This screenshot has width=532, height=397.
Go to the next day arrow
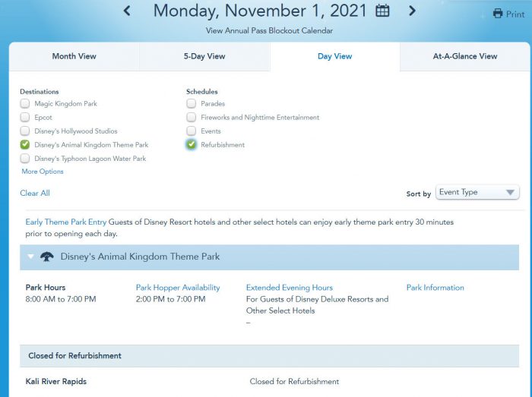(412, 11)
